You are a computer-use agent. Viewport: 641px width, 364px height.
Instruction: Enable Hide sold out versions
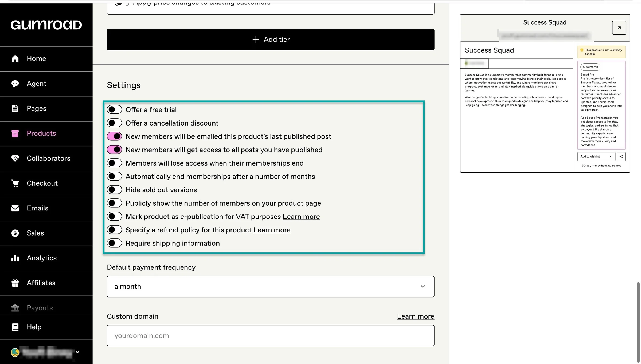click(x=114, y=190)
